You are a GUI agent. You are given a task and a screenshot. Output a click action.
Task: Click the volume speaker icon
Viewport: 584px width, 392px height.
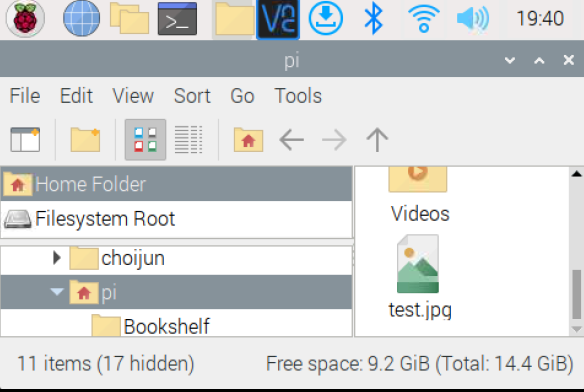click(x=473, y=19)
